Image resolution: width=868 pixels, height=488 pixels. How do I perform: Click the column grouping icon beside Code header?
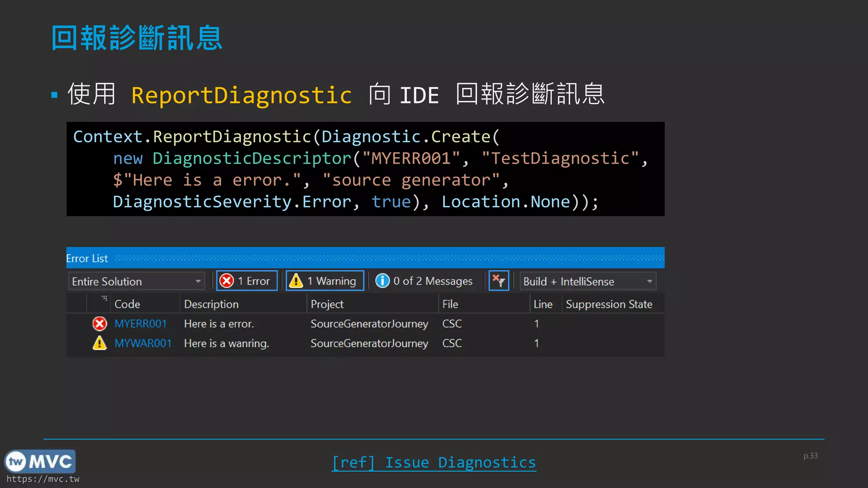(104, 298)
